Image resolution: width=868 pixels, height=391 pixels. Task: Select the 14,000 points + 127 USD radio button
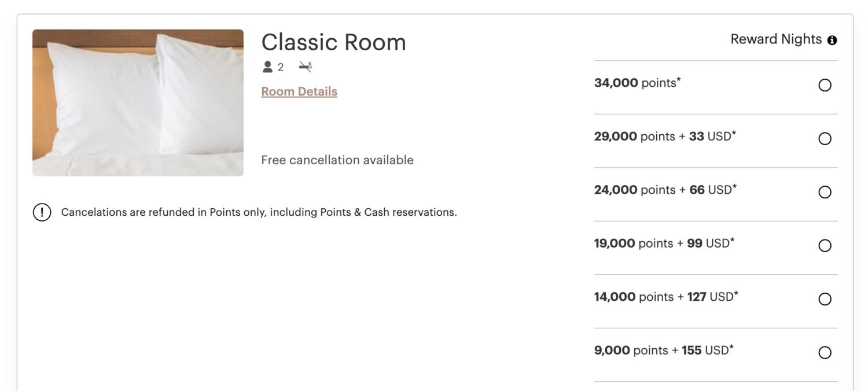coord(825,299)
